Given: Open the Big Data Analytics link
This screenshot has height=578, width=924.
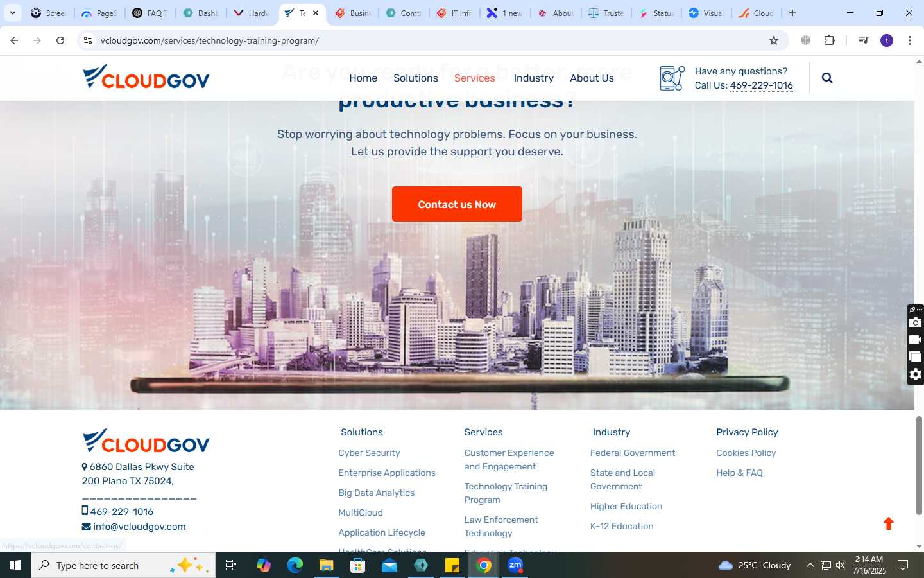Looking at the screenshot, I should point(376,493).
